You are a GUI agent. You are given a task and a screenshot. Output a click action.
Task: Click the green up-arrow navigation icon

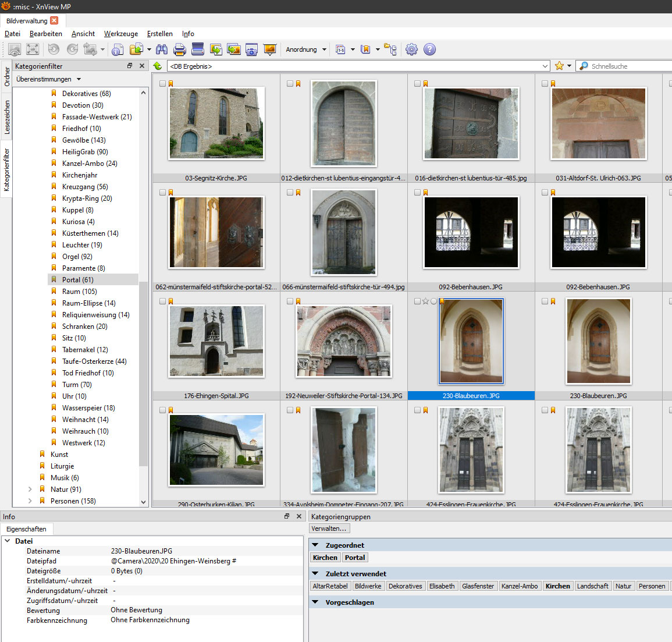(158, 66)
